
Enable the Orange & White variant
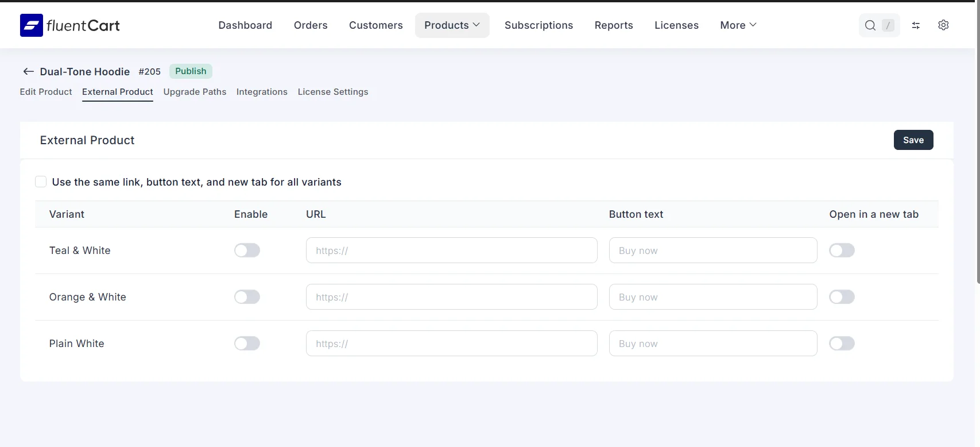(x=247, y=297)
